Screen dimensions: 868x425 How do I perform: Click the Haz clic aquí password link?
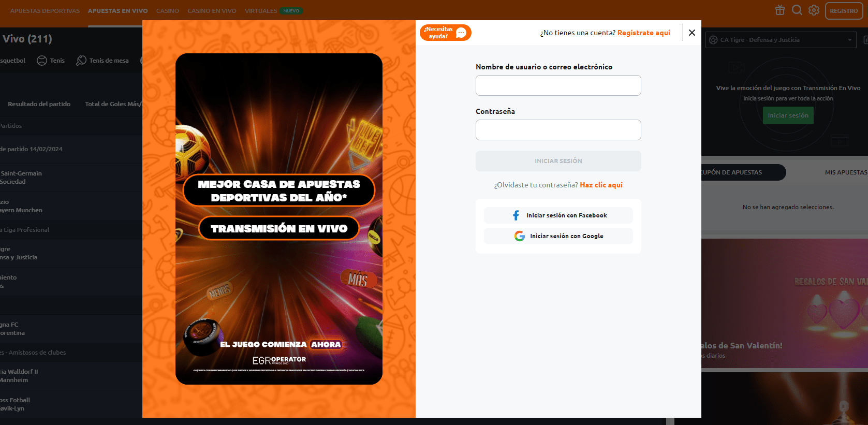point(601,185)
